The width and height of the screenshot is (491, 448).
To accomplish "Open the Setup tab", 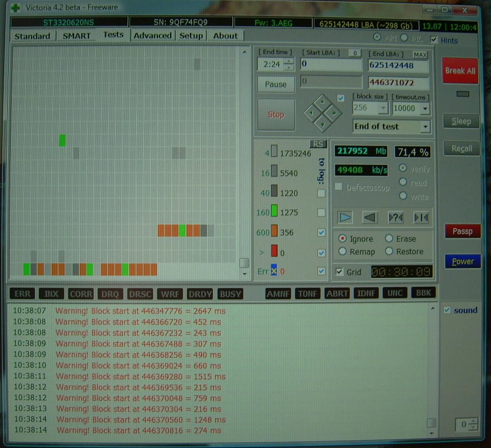I will coord(191,35).
